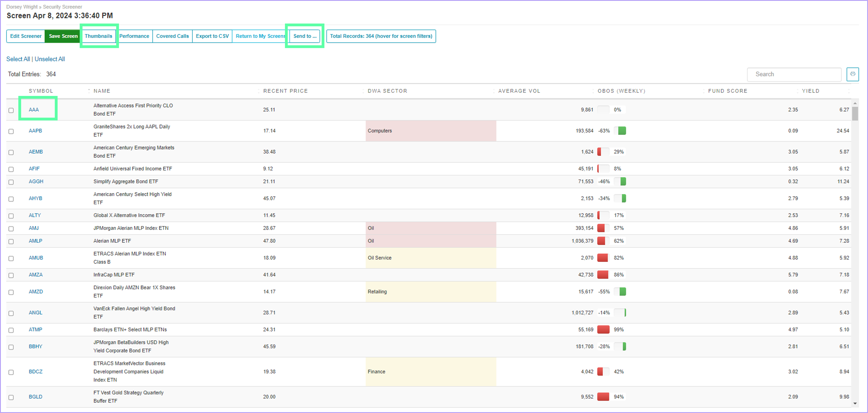Click the 24.54 yield value
The width and height of the screenshot is (868, 413).
(x=843, y=131)
